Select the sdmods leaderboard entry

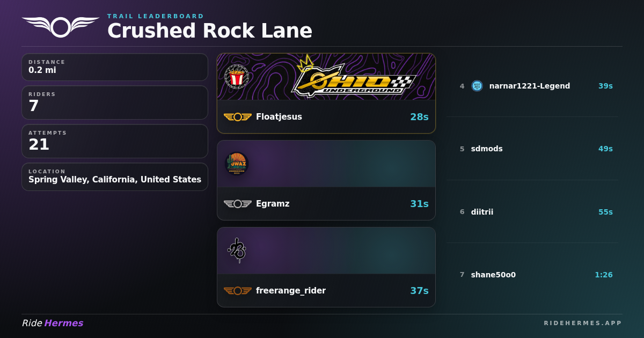532,149
